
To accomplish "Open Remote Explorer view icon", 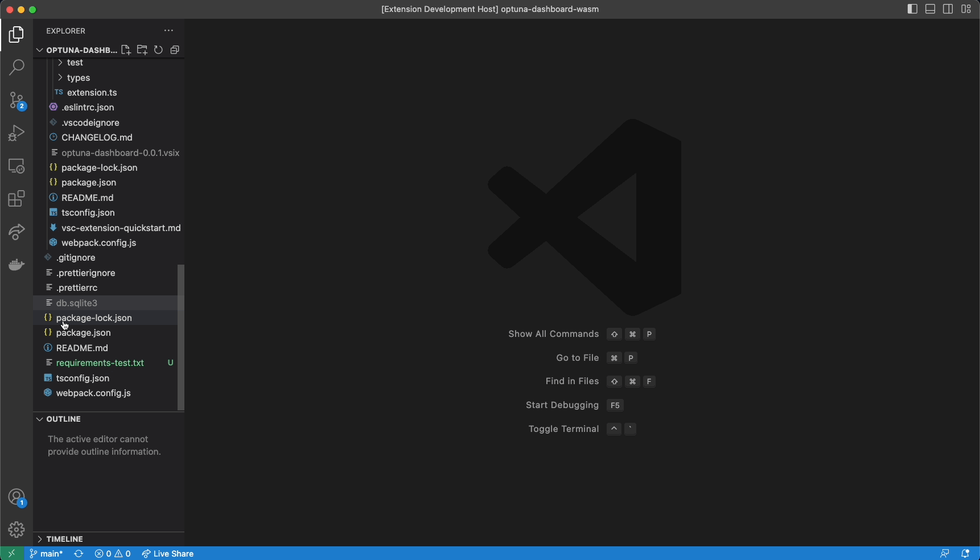I will 17,166.
